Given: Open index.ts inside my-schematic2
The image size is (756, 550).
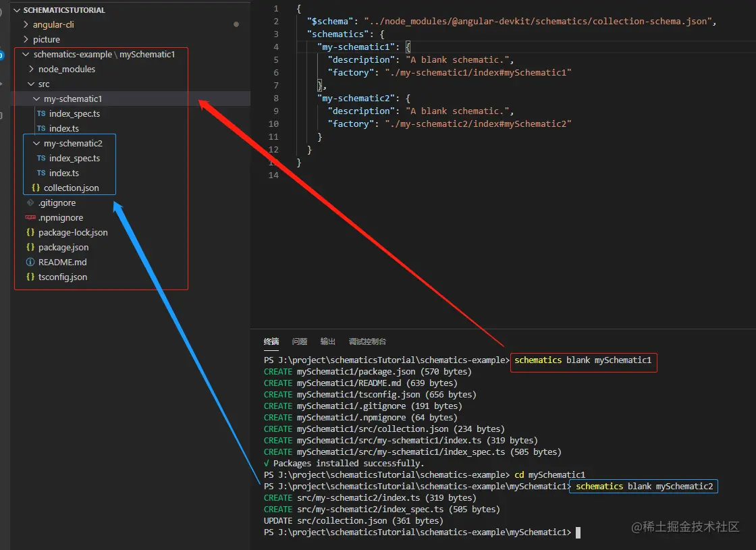Looking at the screenshot, I should coord(63,173).
